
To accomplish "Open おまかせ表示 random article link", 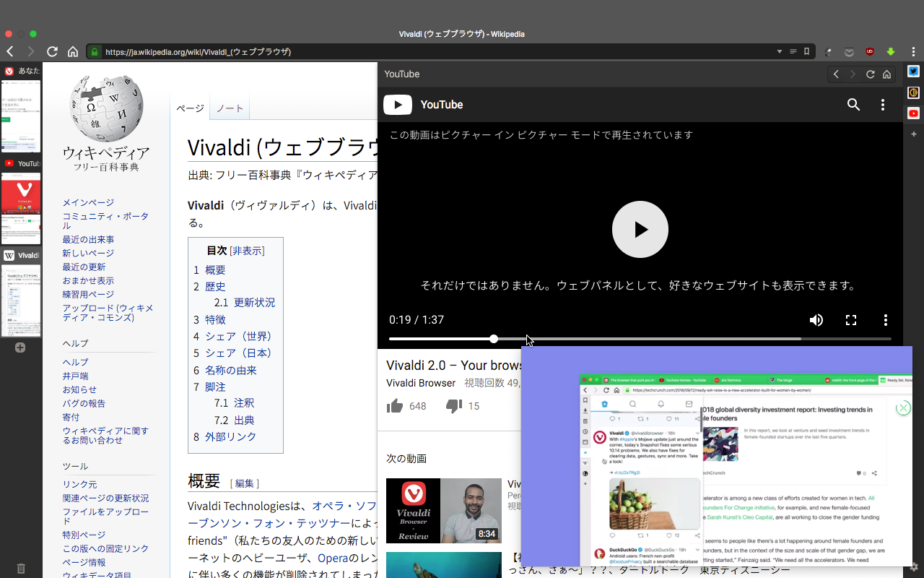I will click(88, 280).
